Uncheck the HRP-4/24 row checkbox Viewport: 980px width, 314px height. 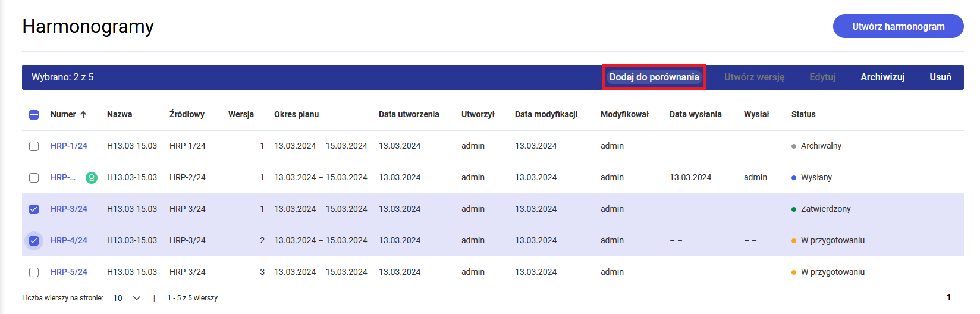(34, 241)
